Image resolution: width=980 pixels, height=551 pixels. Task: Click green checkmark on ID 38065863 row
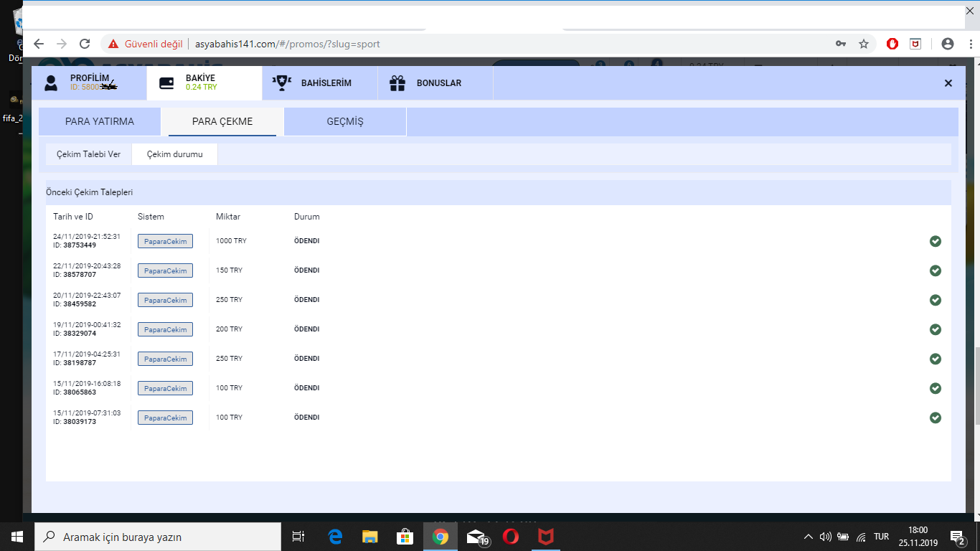[936, 388]
